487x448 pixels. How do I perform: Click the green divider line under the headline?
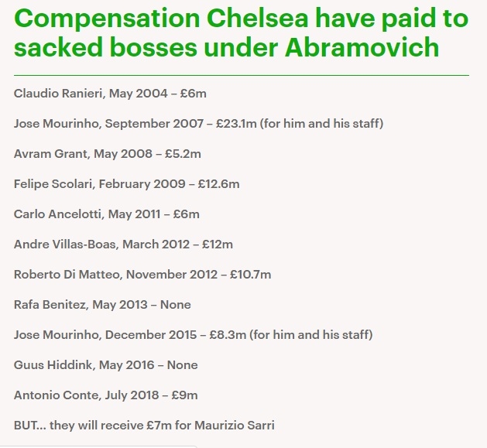pos(241,75)
